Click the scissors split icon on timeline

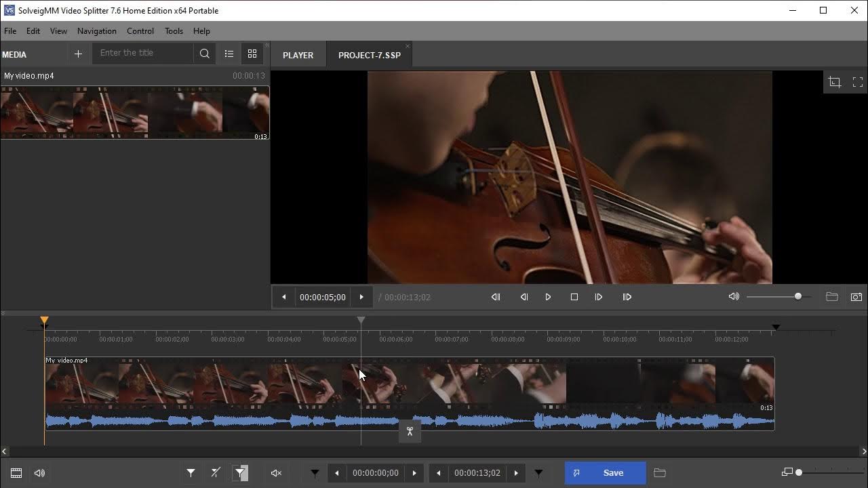(410, 431)
